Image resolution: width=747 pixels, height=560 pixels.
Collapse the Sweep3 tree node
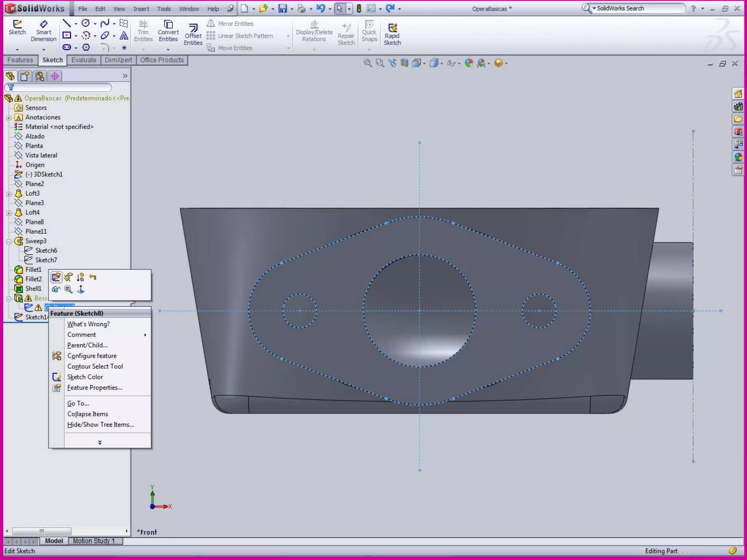(9, 241)
